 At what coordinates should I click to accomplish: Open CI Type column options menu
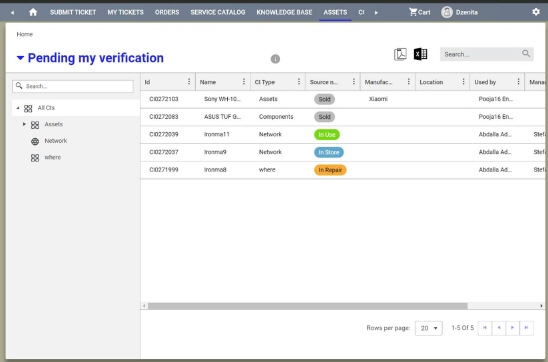(299, 82)
